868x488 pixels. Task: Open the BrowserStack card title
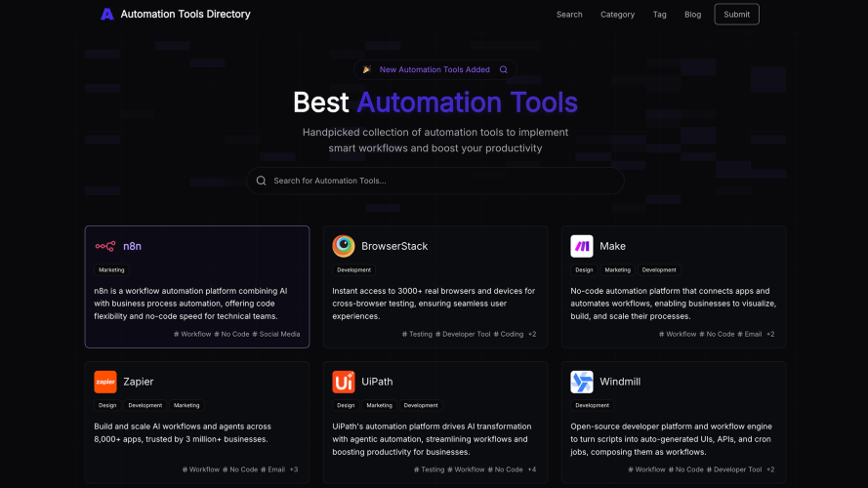394,246
